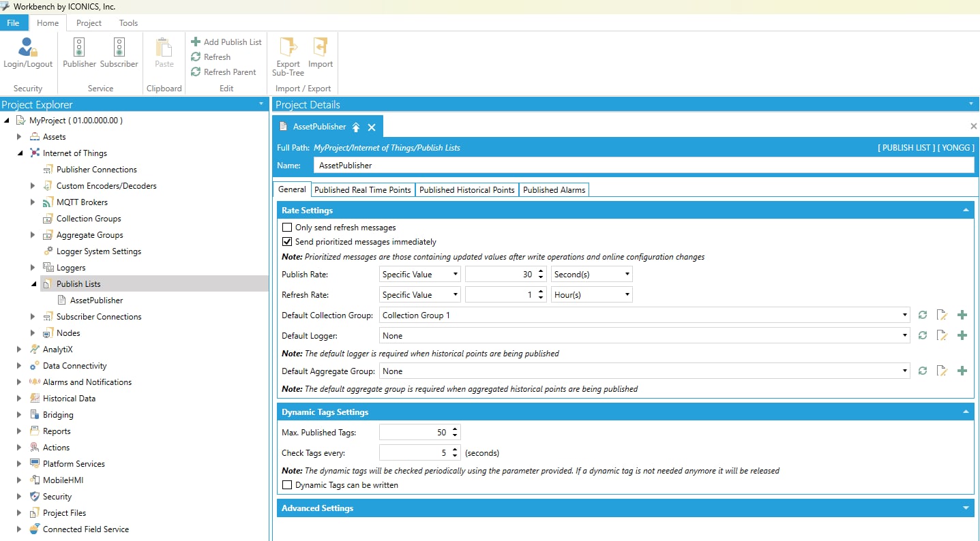Viewport: 980px width, 541px height.
Task: Click Refresh Parent
Action: tap(224, 72)
